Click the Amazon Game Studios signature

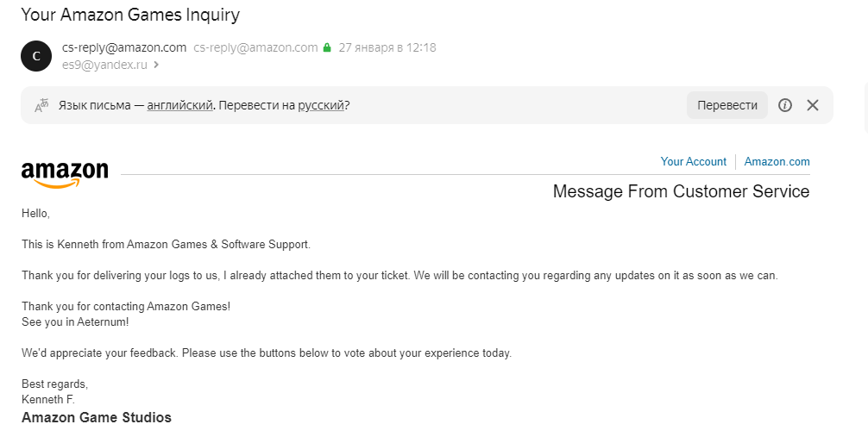coord(97,417)
